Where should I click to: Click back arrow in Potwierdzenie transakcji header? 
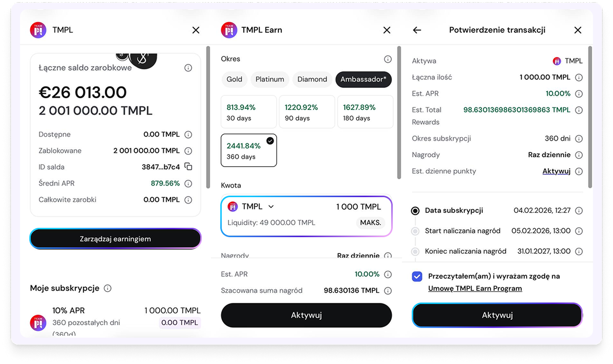417,30
